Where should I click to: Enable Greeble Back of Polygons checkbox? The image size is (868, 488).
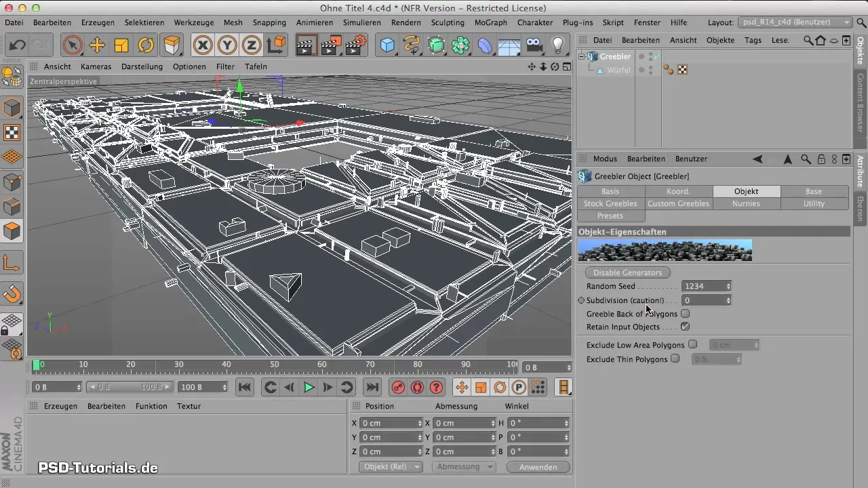click(685, 314)
